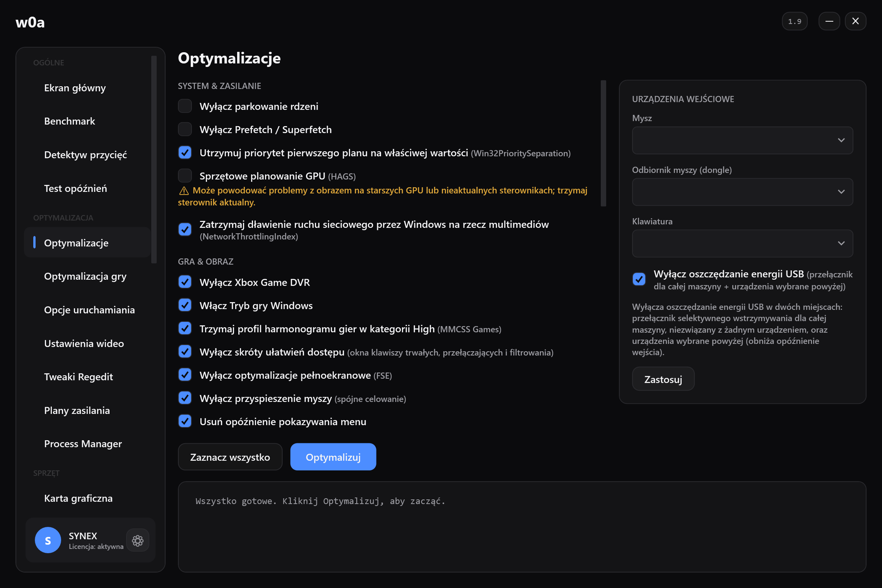Click the URZĄDZENIA WEJŚCIOWE panel heading
Image resolution: width=882 pixels, height=588 pixels.
(683, 99)
